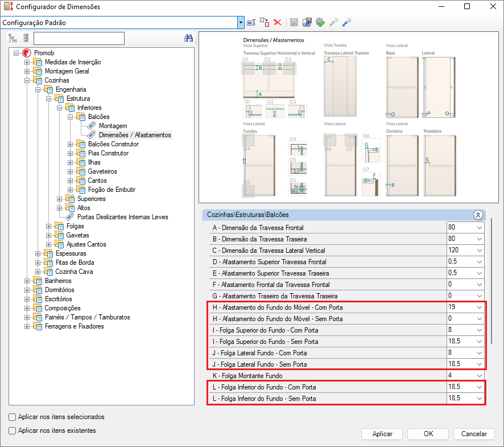Click the Gaveteiros folder icon
504x447 pixels.
(81, 171)
